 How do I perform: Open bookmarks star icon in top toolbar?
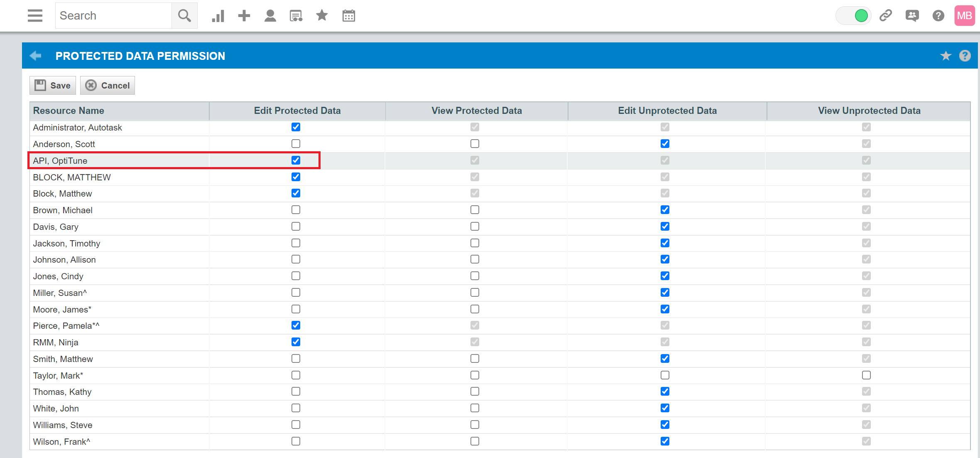pos(322,16)
